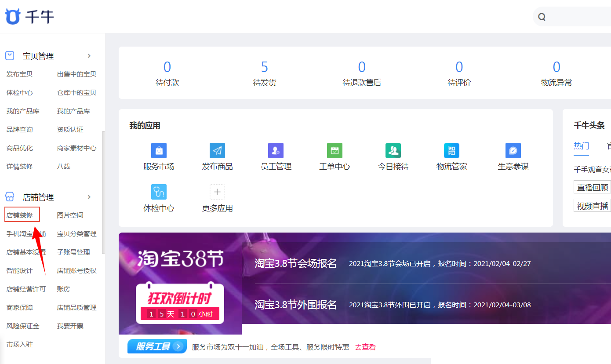
Task: Open 图片空间 in the sidebar
Action: click(70, 215)
